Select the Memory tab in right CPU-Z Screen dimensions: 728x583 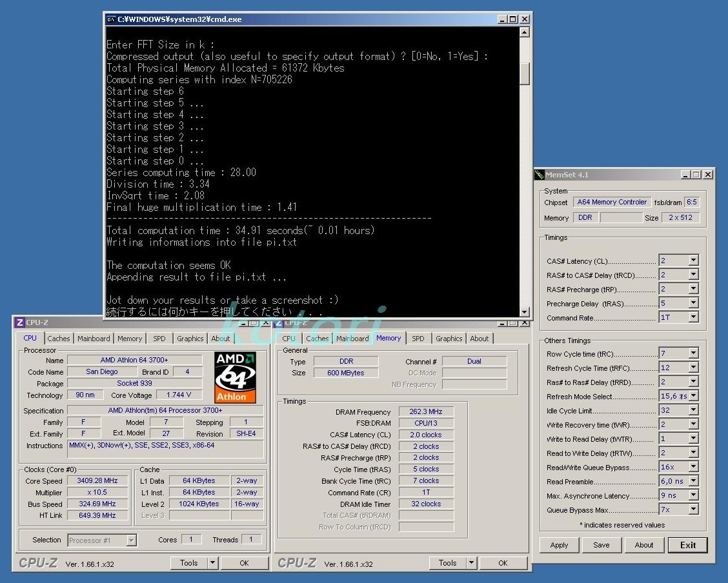(389, 338)
